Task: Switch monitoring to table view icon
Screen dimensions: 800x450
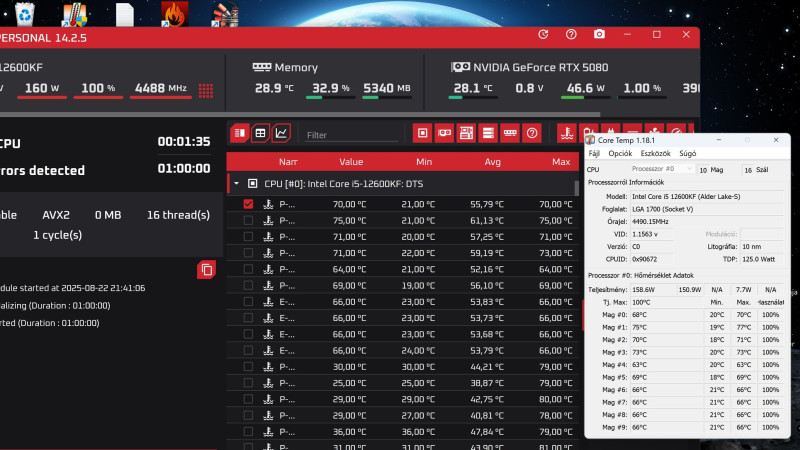Action: coord(260,133)
